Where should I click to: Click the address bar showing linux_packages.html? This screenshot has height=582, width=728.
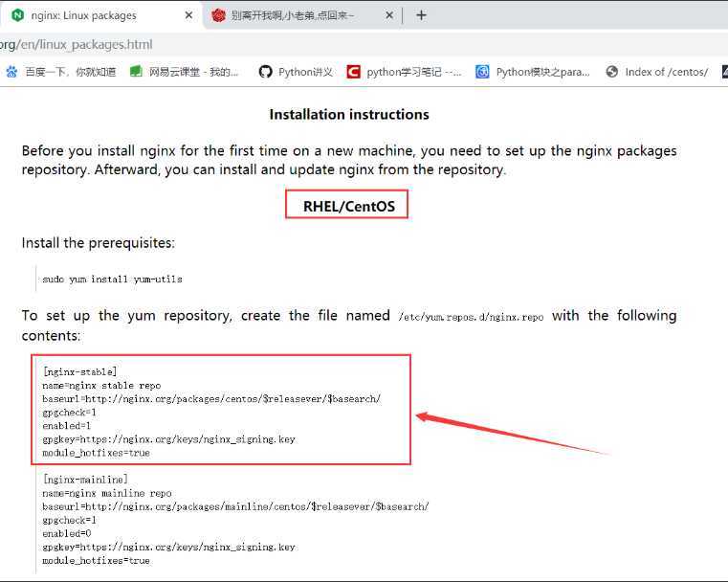coord(364,45)
